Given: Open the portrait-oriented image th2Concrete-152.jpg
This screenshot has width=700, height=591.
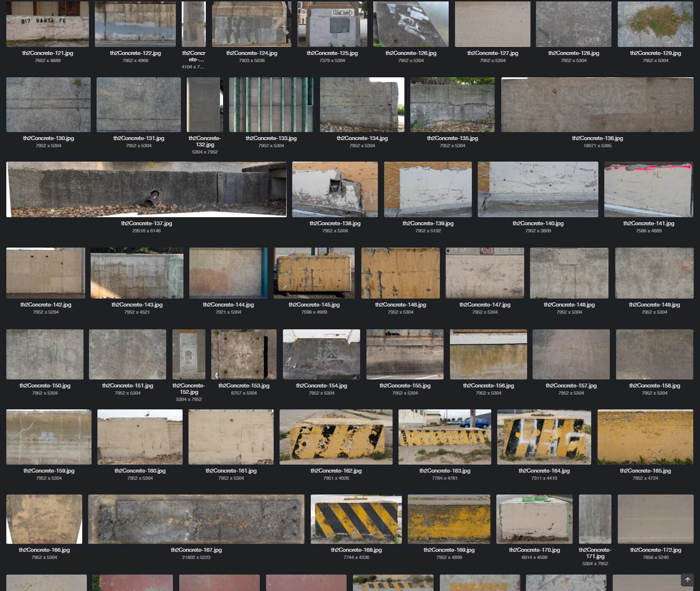Looking at the screenshot, I should click(188, 354).
